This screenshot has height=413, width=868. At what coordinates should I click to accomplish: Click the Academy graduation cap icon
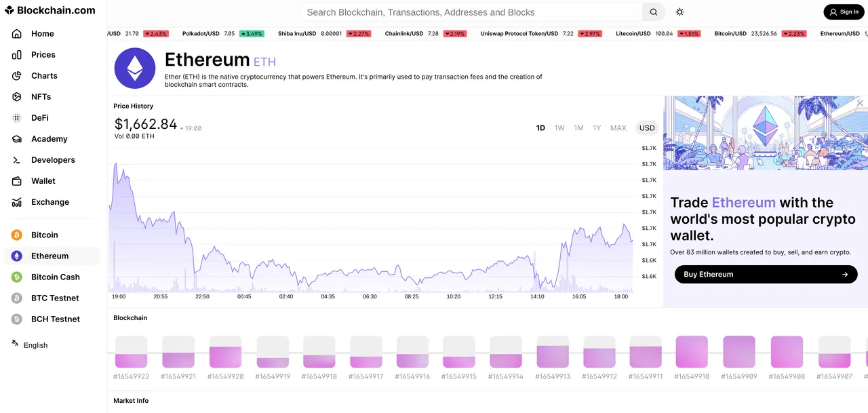pos(17,138)
